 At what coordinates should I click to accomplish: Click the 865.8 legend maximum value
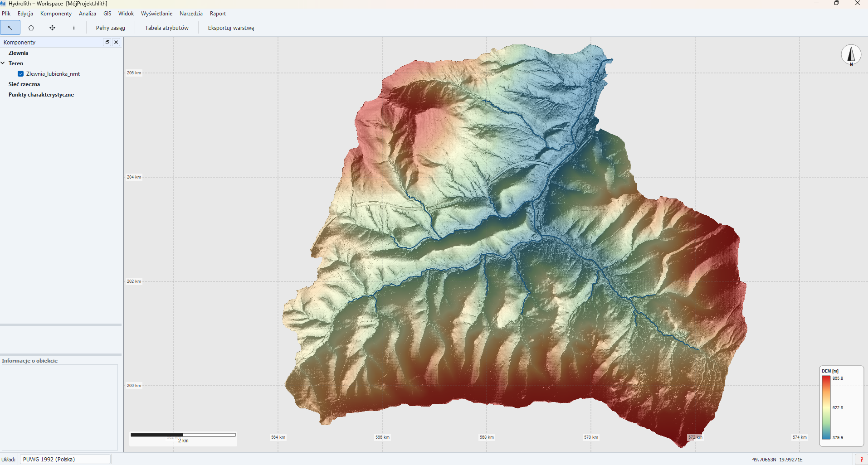(838, 378)
